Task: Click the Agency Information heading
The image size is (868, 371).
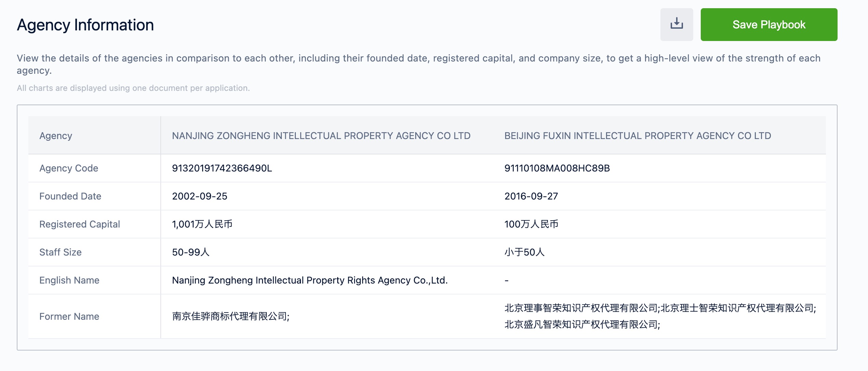Action: tap(85, 25)
